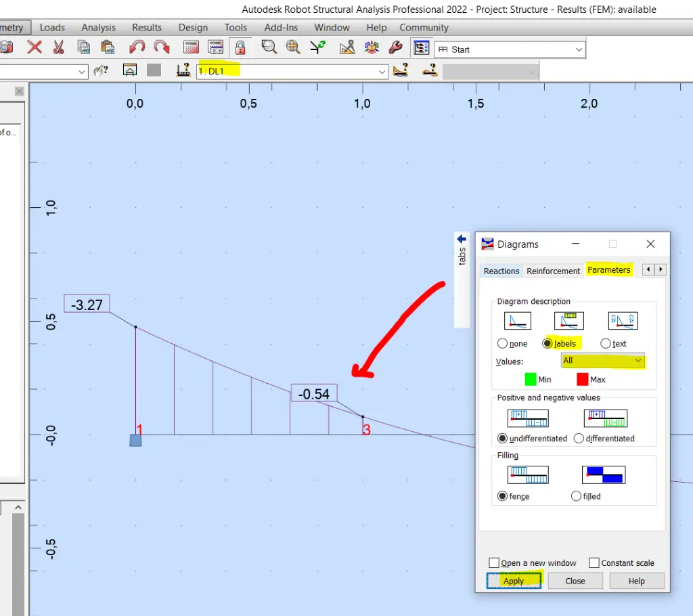
Task: Click the portal frame view icon
Action: point(129,70)
